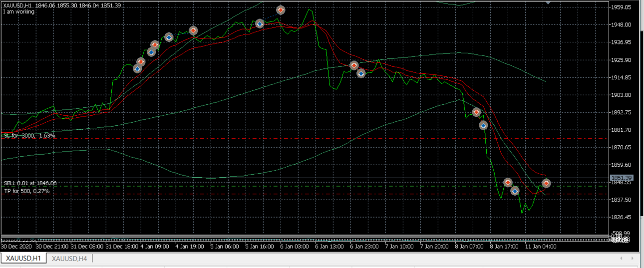Click the 1870.65 price axis label
The width and height of the screenshot is (644, 268).
[x=622, y=147]
